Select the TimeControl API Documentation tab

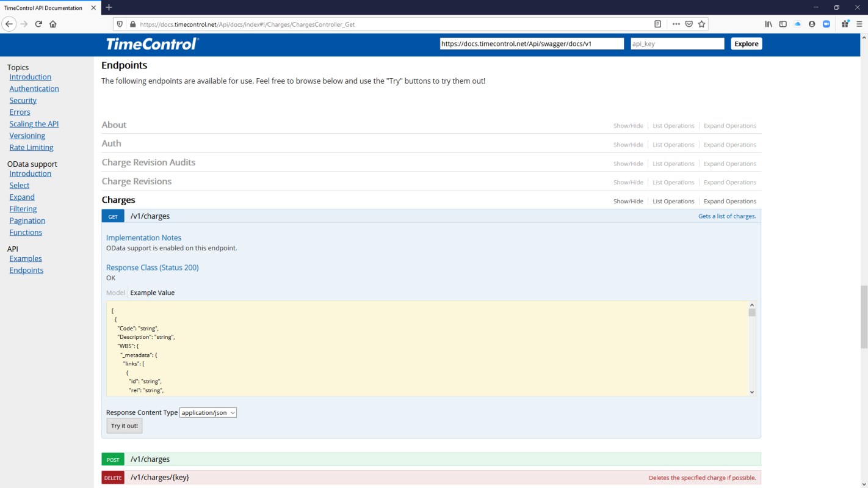tap(49, 8)
